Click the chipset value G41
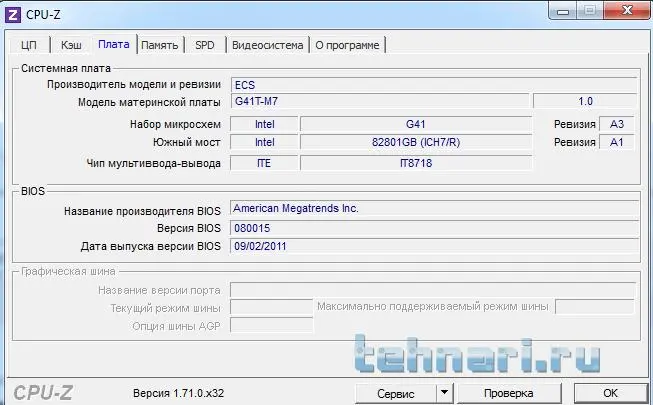Screen dimensions: 653x405 [416, 124]
